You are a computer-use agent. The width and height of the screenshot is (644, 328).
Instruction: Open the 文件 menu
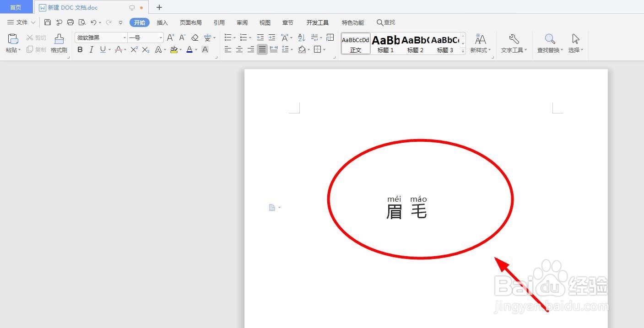[x=21, y=22]
